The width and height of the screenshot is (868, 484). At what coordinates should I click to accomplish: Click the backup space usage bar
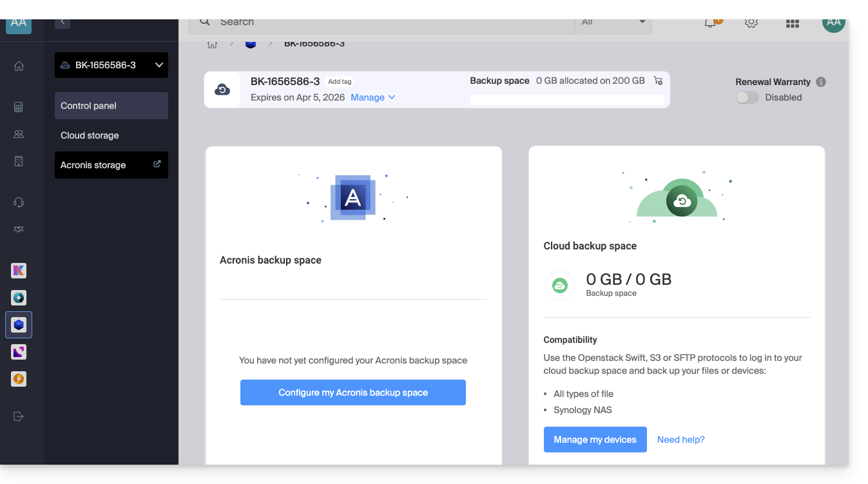pos(566,100)
